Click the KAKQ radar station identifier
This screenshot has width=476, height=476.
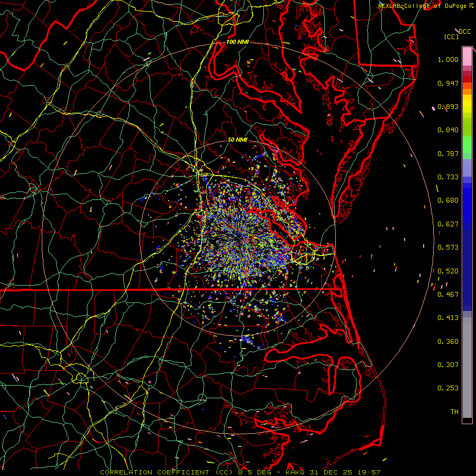pyautogui.click(x=296, y=472)
